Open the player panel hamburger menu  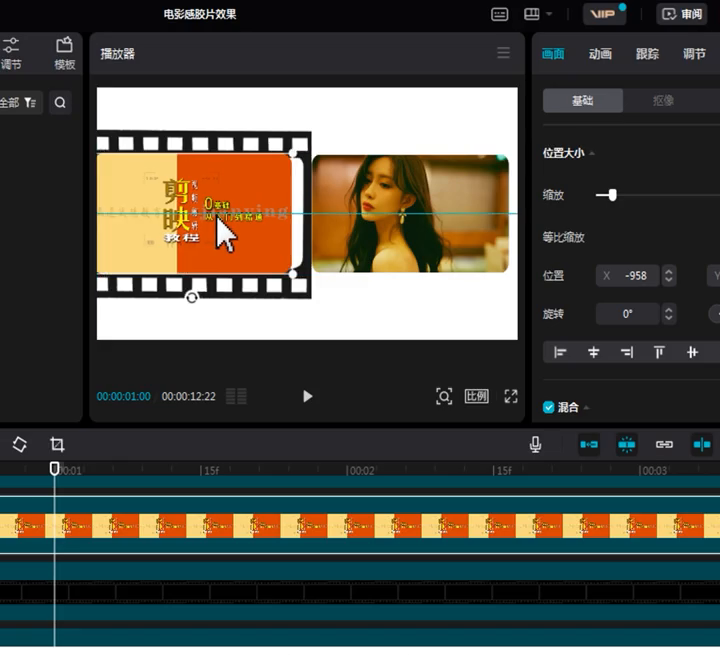504,53
